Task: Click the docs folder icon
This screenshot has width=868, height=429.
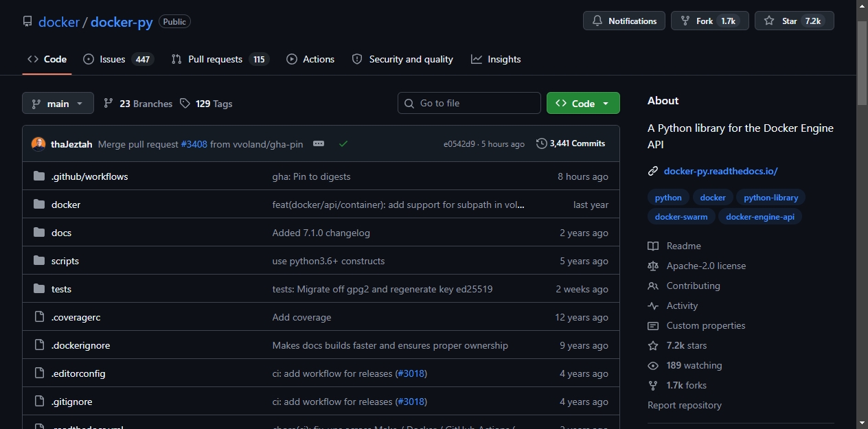Action: [x=39, y=233]
